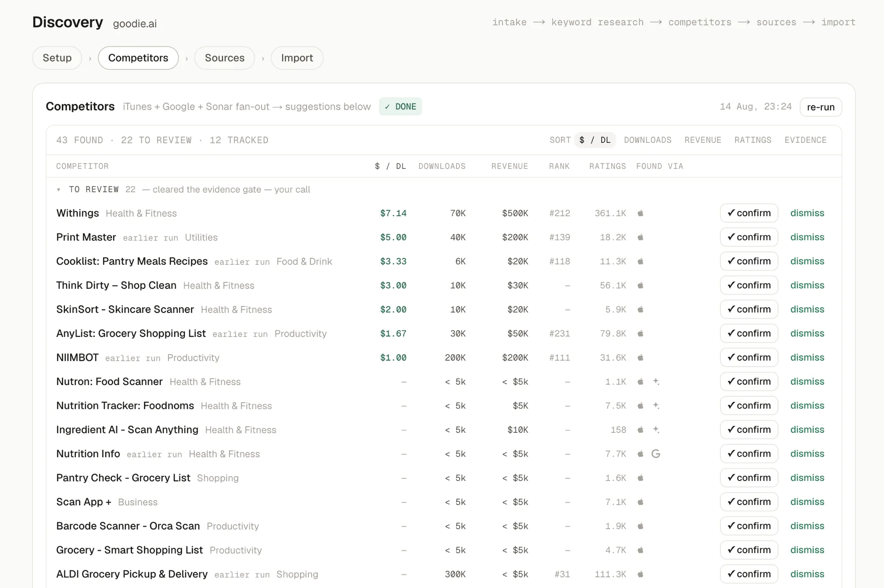Image resolution: width=884 pixels, height=588 pixels.
Task: Click Apple icon in Ingredient AI row
Action: pyautogui.click(x=640, y=430)
